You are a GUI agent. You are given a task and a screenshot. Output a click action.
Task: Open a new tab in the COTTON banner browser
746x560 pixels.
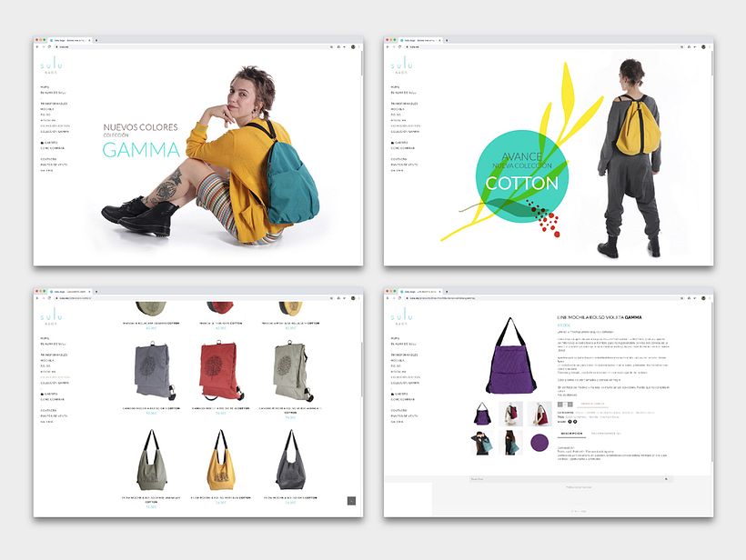447,40
